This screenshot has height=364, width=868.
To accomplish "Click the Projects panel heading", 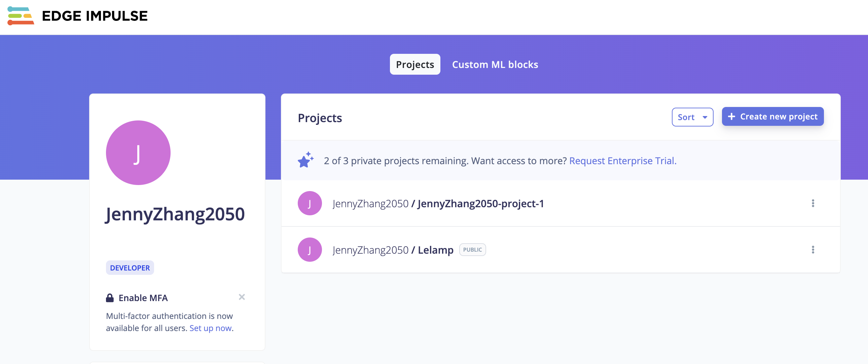I will tap(320, 118).
